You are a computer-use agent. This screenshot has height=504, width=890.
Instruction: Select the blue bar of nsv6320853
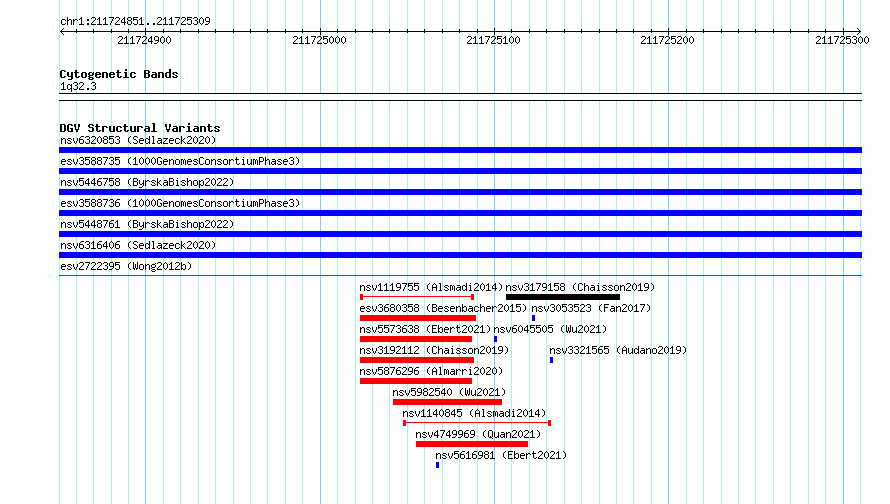pos(460,150)
